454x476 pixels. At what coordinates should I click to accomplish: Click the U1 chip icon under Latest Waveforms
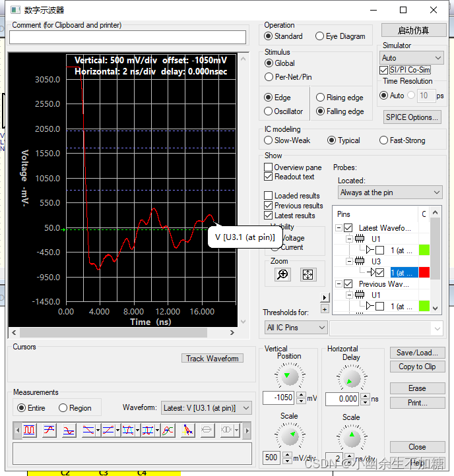click(x=360, y=239)
